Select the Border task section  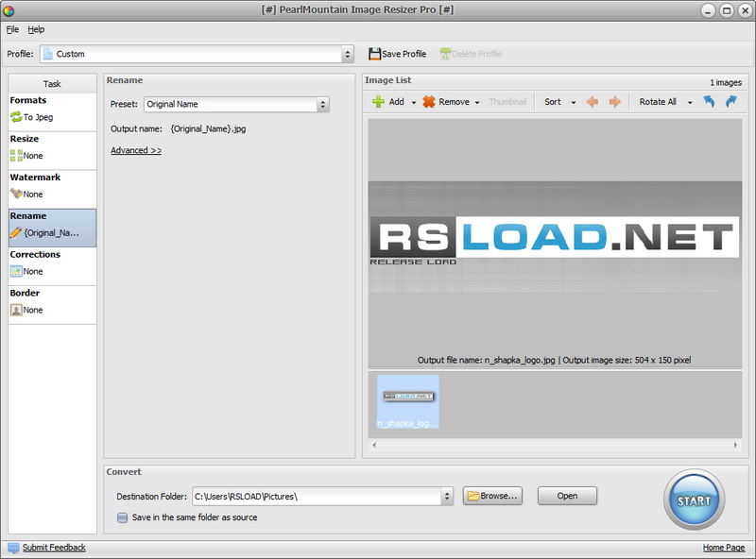pyautogui.click(x=52, y=305)
